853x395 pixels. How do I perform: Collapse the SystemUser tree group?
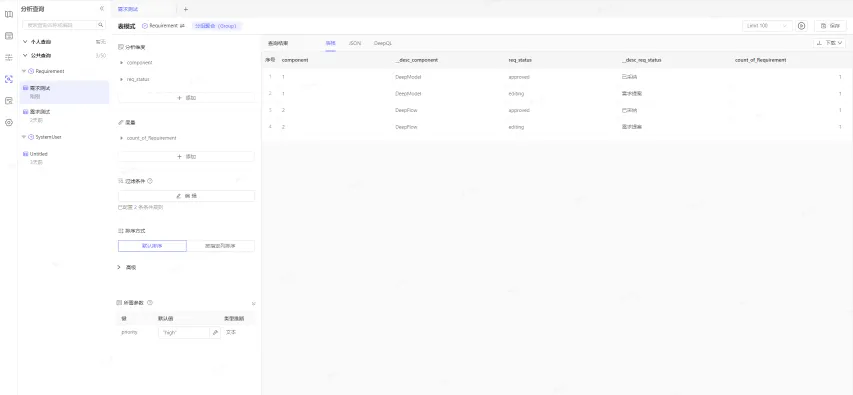(24, 137)
